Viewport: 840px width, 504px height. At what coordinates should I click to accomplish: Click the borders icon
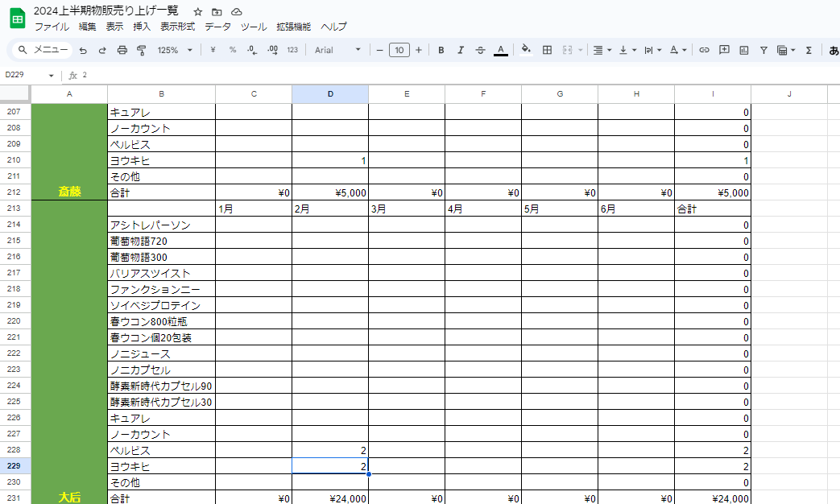(547, 50)
